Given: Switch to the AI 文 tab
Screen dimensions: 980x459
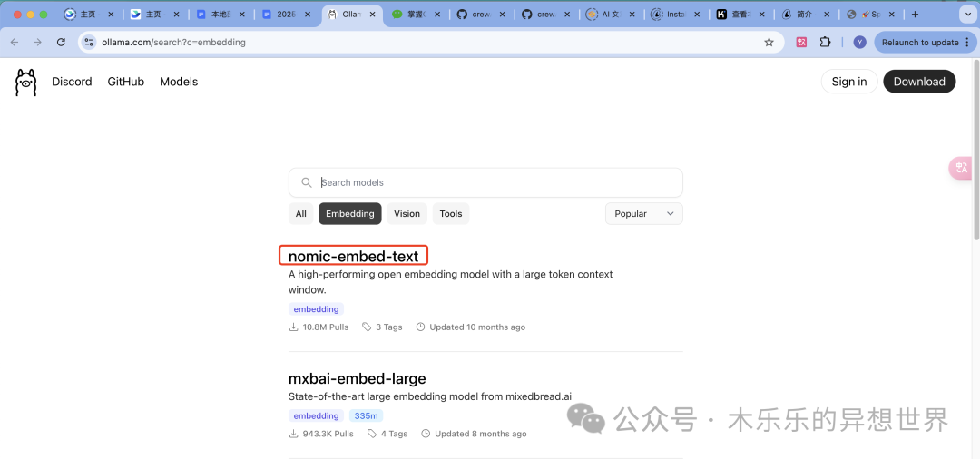Looking at the screenshot, I should pyautogui.click(x=611, y=15).
